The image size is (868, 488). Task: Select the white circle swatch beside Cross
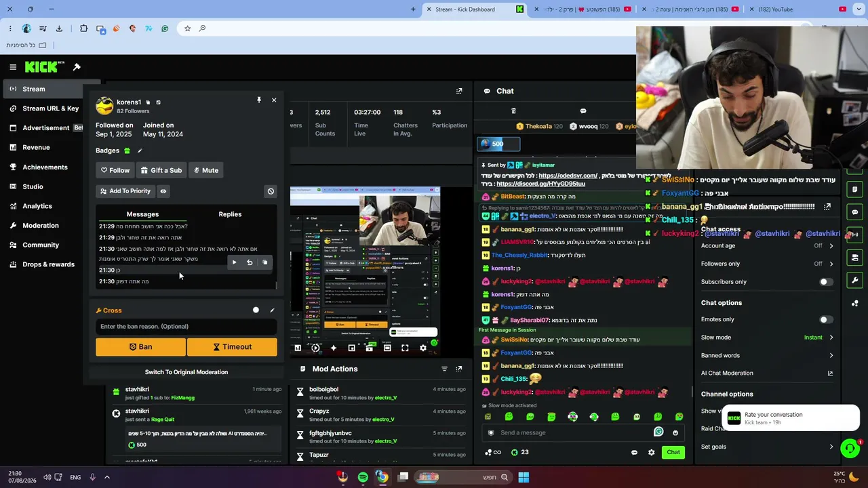256,310
